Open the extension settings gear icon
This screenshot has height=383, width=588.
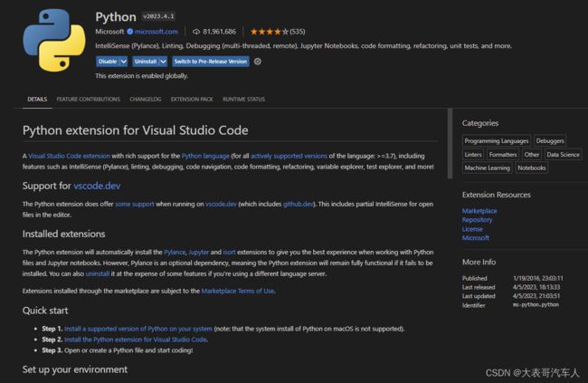[x=257, y=62]
